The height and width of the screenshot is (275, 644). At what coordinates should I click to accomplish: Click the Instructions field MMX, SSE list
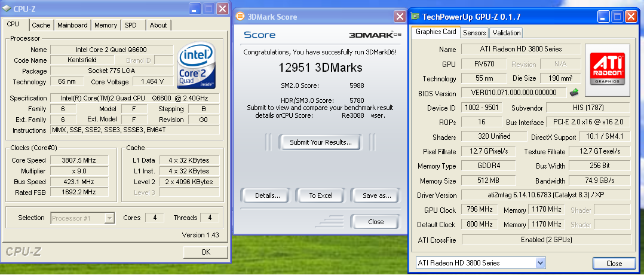135,130
